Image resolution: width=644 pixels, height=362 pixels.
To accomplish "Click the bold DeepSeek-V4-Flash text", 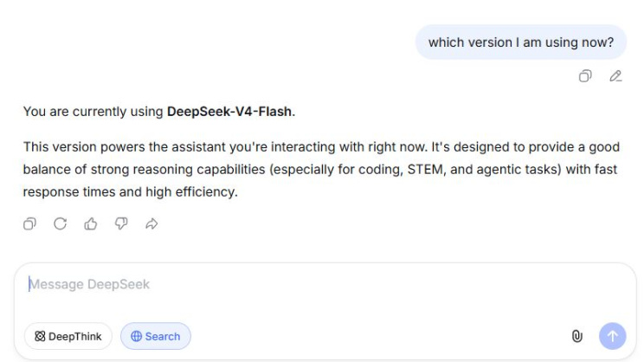I will (230, 112).
